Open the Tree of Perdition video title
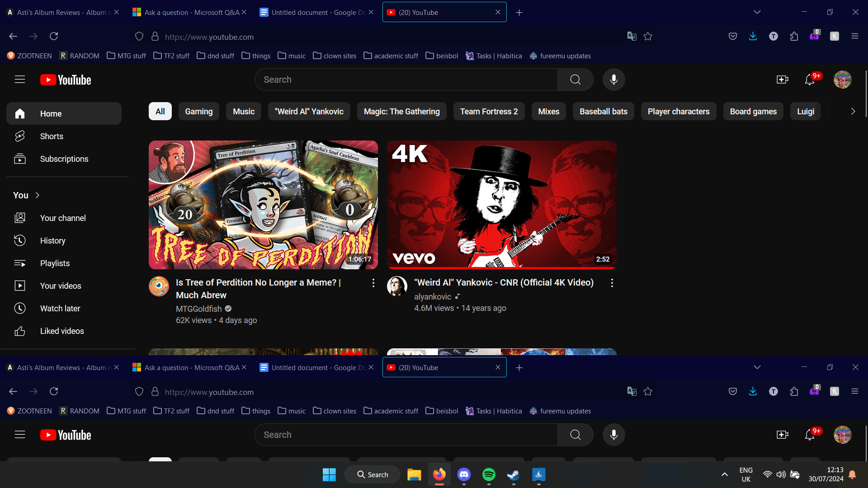868x488 pixels. [x=258, y=288]
